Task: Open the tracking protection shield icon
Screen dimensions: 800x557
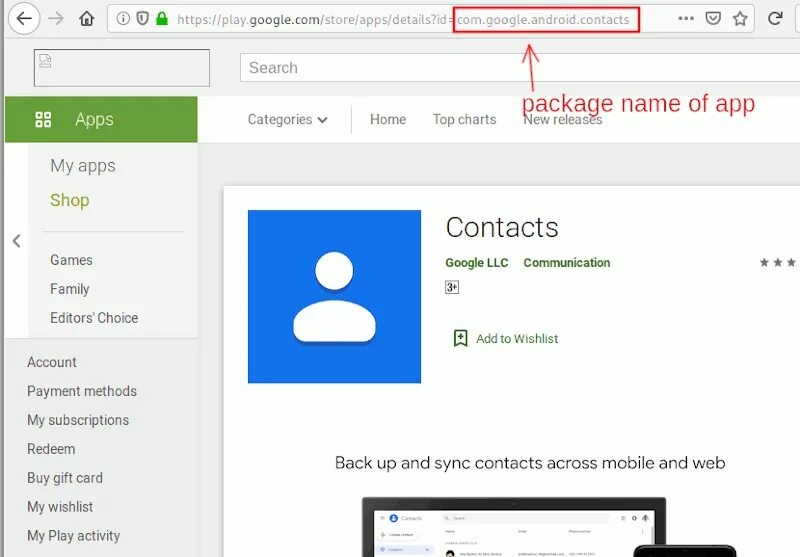Action: pyautogui.click(x=142, y=19)
